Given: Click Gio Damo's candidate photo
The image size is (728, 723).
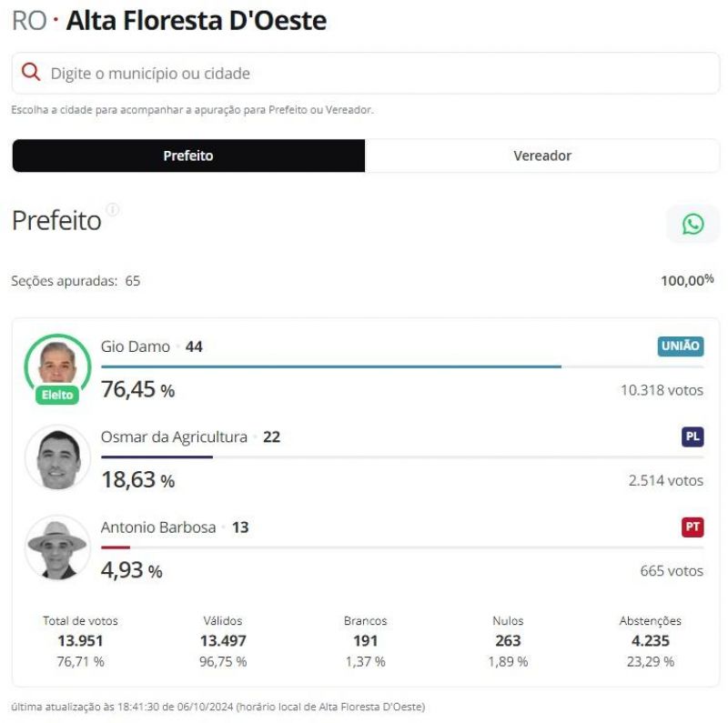Looking at the screenshot, I should 57,364.
